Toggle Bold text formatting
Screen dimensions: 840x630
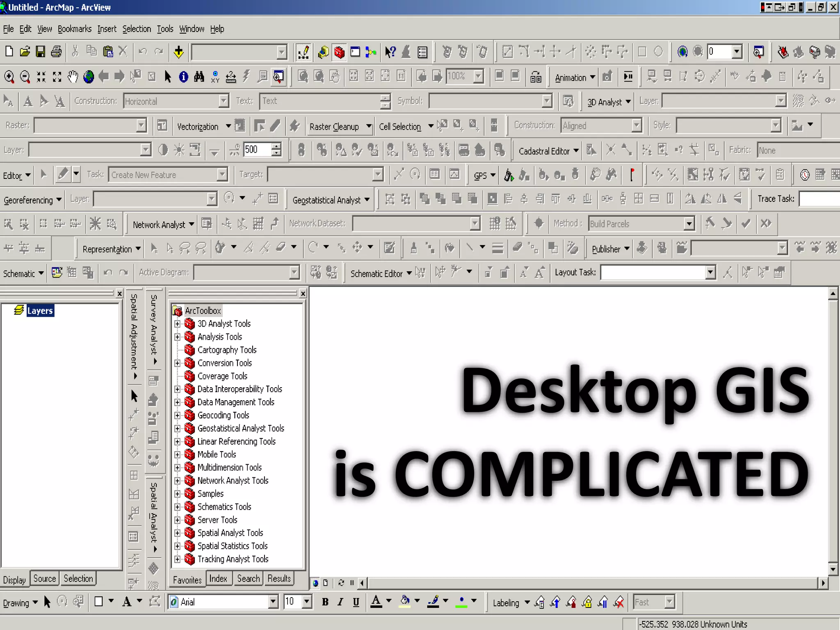click(325, 602)
